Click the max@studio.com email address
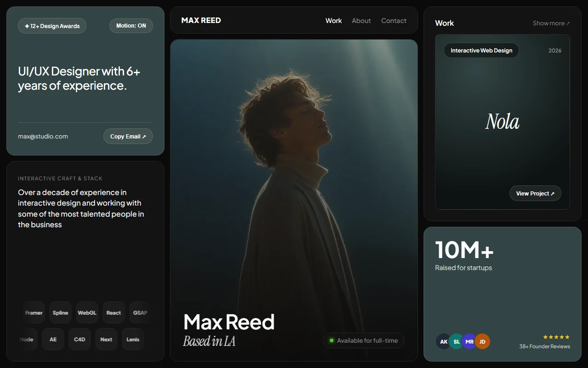This screenshot has width=588, height=368. (x=43, y=136)
